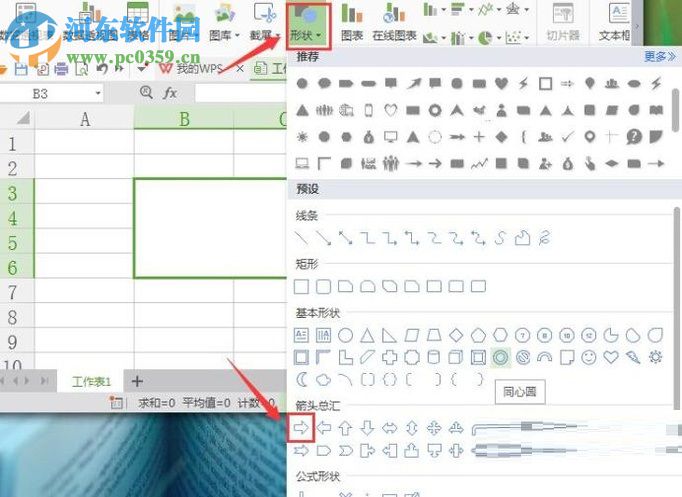The image size is (682, 497).
Task: Pick the outline heart in 基本形状 section
Action: point(611,357)
